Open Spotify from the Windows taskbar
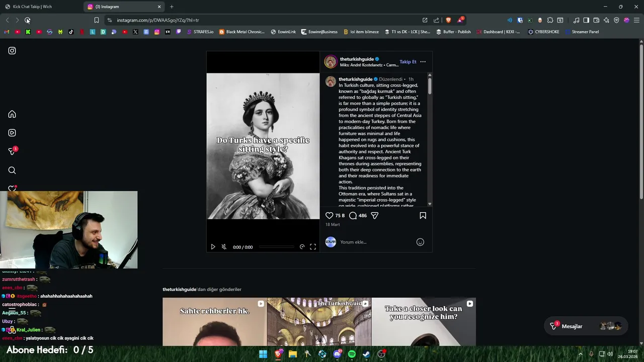 352,354
